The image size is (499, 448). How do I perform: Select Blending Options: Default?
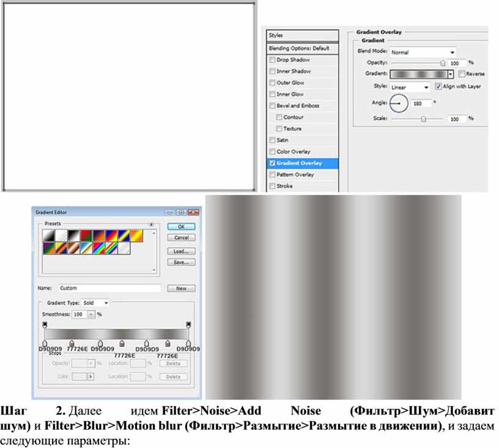302,48
